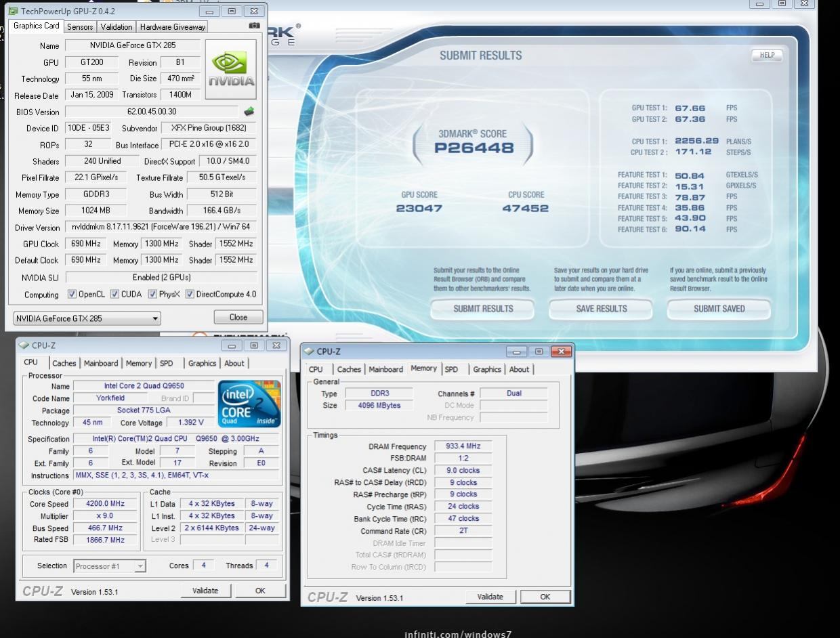
Task: Click CPU TEST 1 value 2256.29
Action: click(x=696, y=142)
